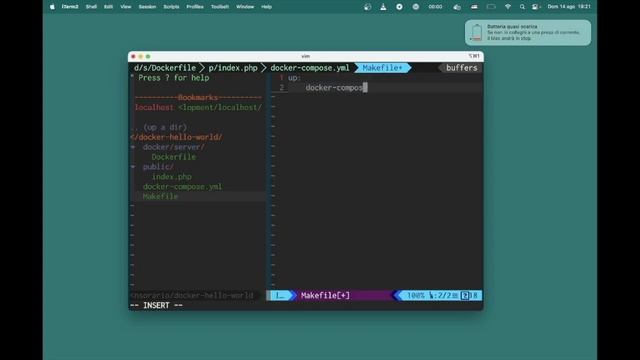
Task: Open the View menu
Action: point(126,7)
